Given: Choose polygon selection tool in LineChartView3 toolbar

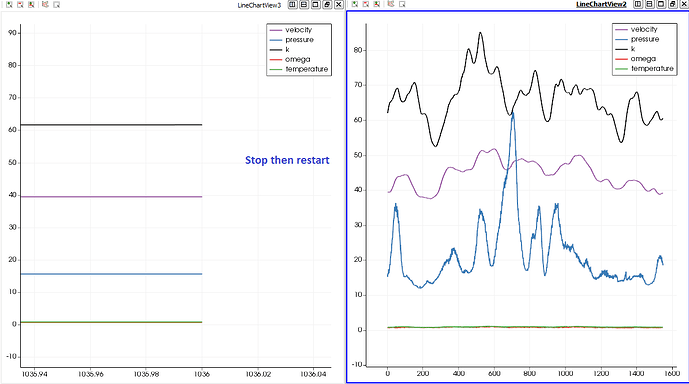Looking at the screenshot, I should coord(45,4).
